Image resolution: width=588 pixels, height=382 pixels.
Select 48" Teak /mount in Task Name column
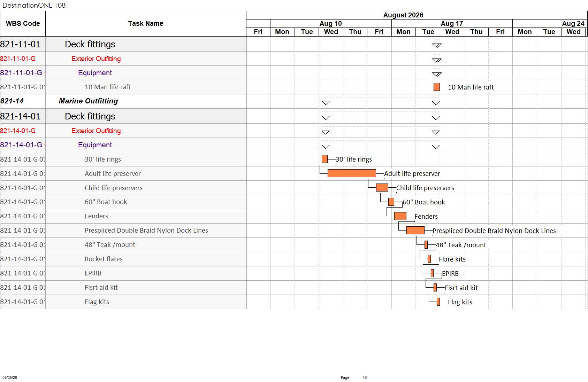point(110,245)
